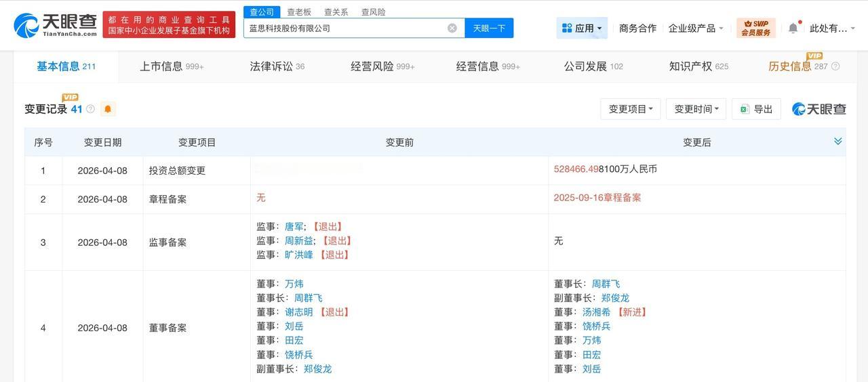
Task: Open the 变更时间 filter dropdown
Action: click(x=696, y=109)
